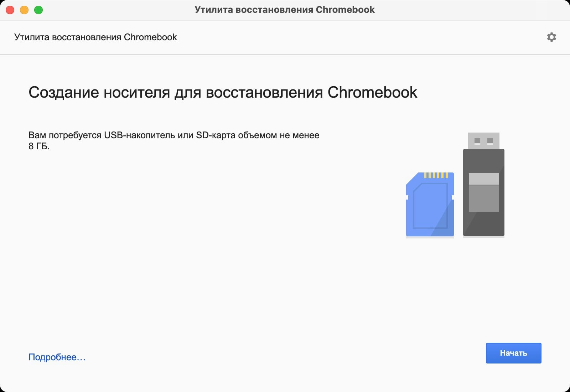Close the window with the red button
Screen dimensions: 570x392
(x=10, y=10)
